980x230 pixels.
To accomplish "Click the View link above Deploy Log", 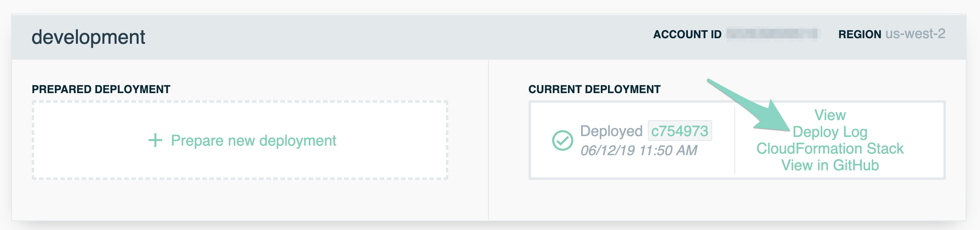I will point(830,115).
